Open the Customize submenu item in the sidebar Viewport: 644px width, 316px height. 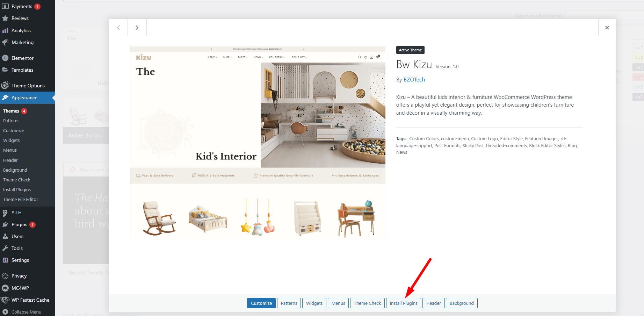[14, 130]
